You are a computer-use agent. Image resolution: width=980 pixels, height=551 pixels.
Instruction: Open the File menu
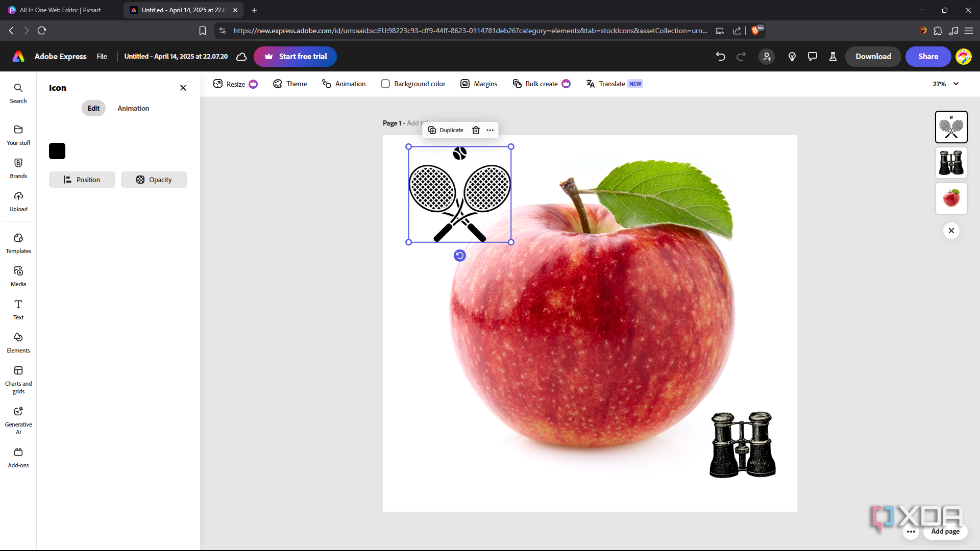(x=102, y=57)
